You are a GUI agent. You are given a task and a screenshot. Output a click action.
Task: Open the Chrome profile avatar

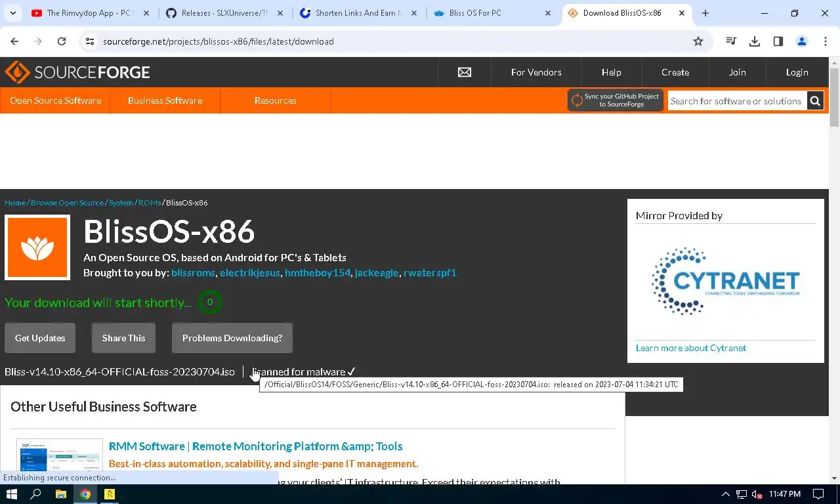pyautogui.click(x=802, y=41)
